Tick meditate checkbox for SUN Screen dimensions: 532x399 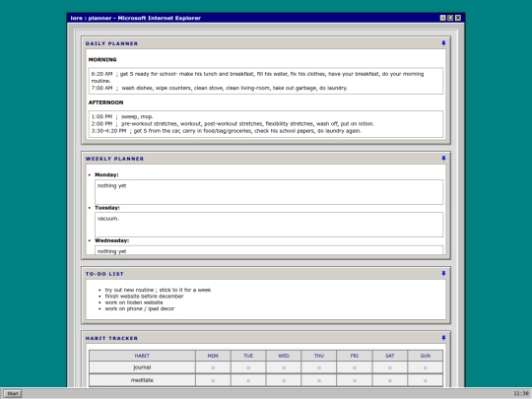click(x=426, y=380)
